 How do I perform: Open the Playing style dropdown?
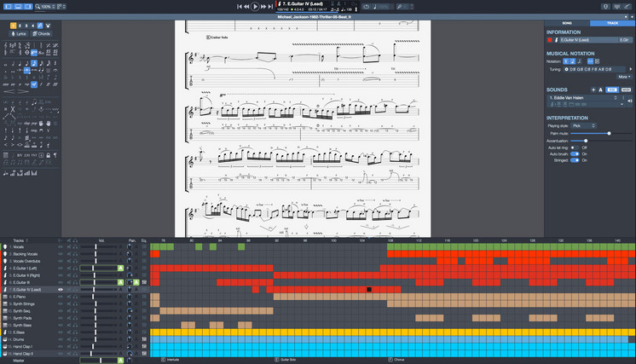(x=584, y=125)
